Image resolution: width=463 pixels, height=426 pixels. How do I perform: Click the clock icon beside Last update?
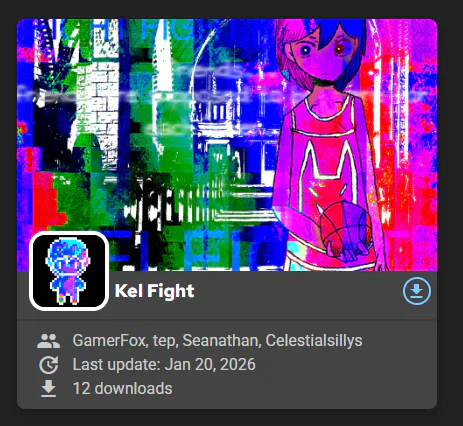[49, 365]
